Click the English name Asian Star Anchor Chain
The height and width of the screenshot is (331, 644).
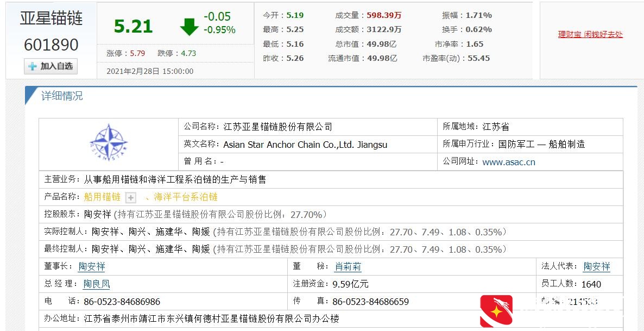pyautogui.click(x=305, y=145)
